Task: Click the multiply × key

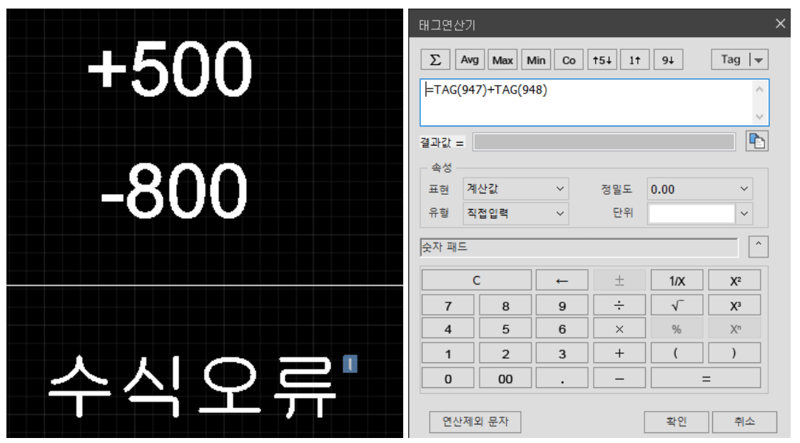Action: (x=619, y=329)
